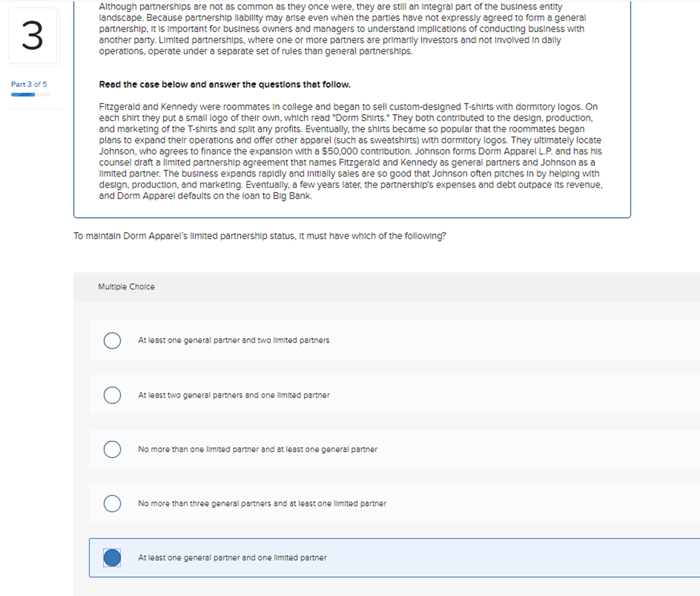Choose "At least two general partners and one limited partner"
Viewport: 700px width, 596px height.
pos(112,395)
